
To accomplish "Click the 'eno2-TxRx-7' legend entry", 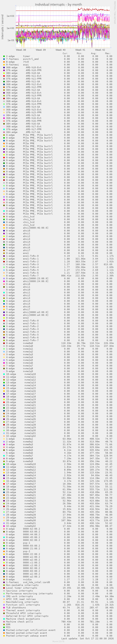I will (31, 340).
